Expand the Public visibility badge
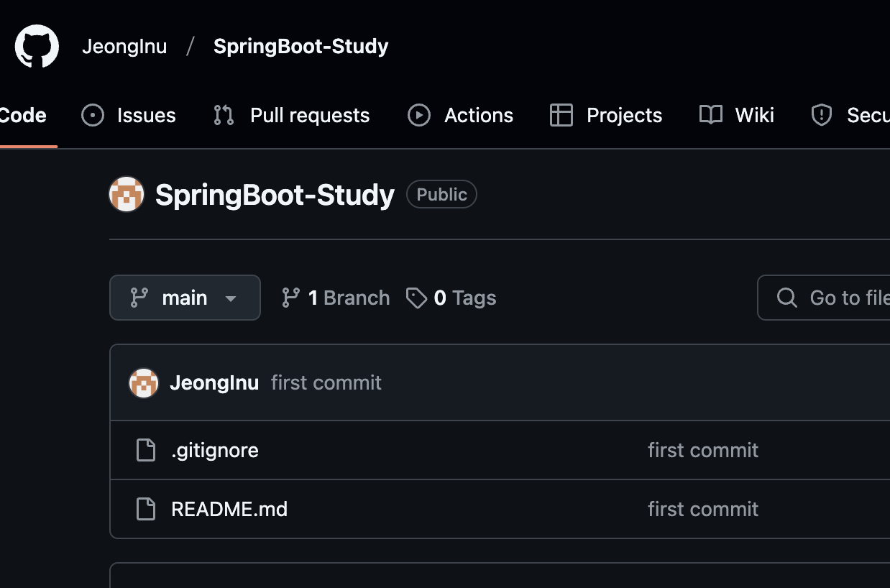 [441, 194]
